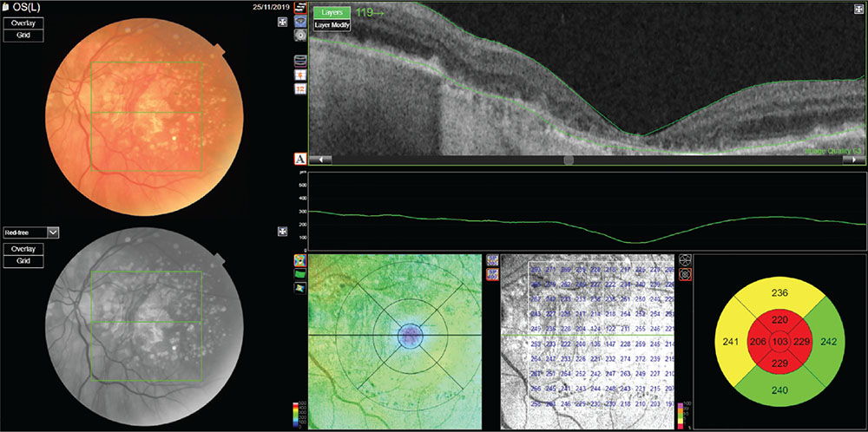
Task: Click the green Layers button
Action: 332,13
